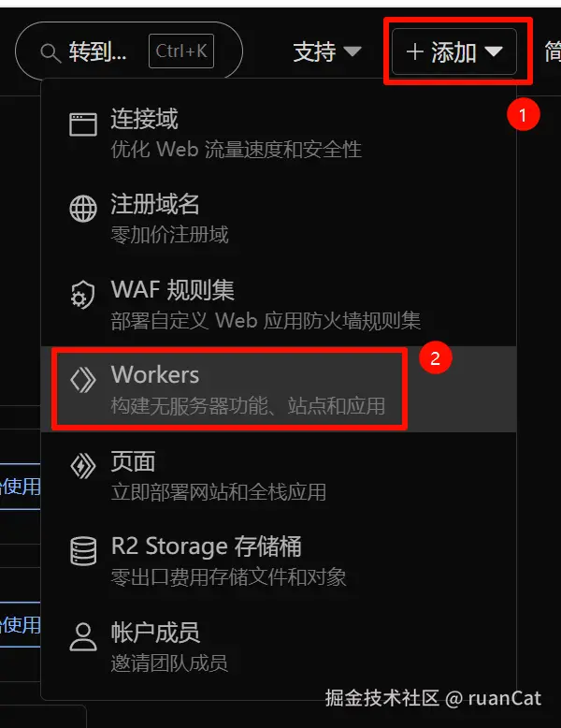Click the person icon for 帐户成员
The height and width of the screenshot is (728, 561).
pyautogui.click(x=83, y=637)
